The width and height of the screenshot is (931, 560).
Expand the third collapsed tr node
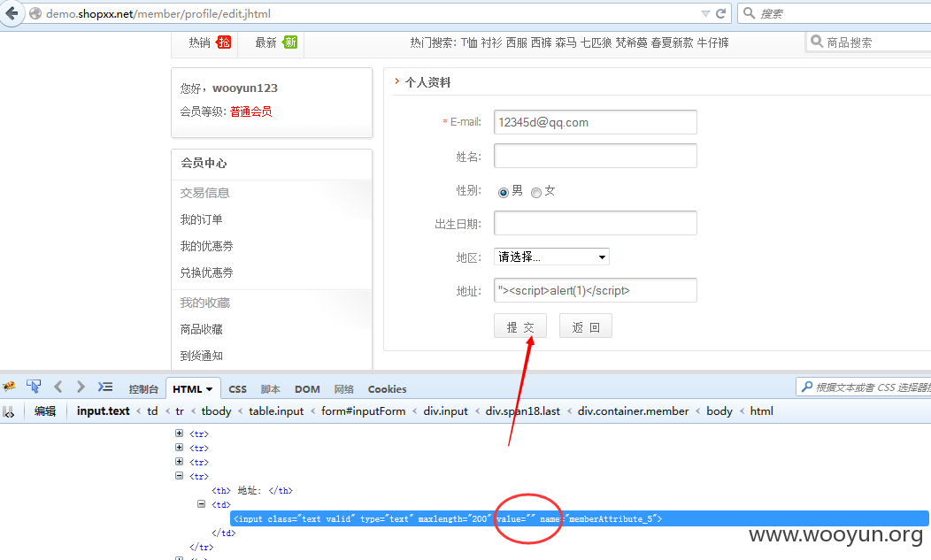pos(180,462)
